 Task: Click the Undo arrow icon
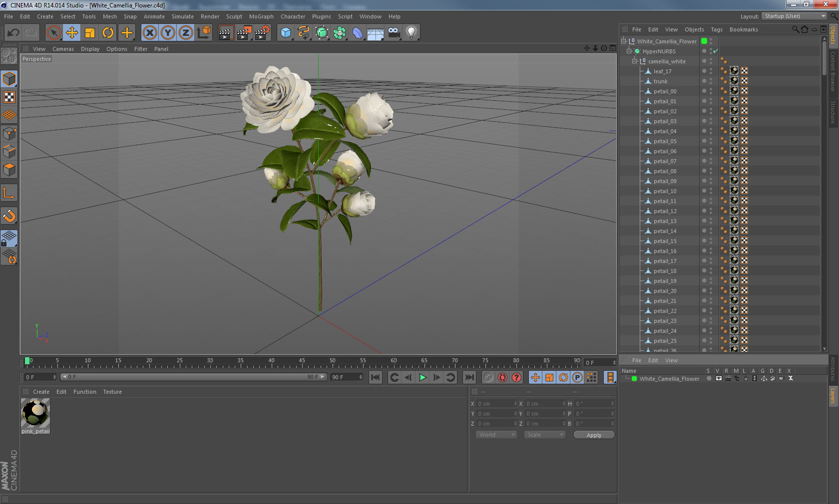tap(13, 33)
